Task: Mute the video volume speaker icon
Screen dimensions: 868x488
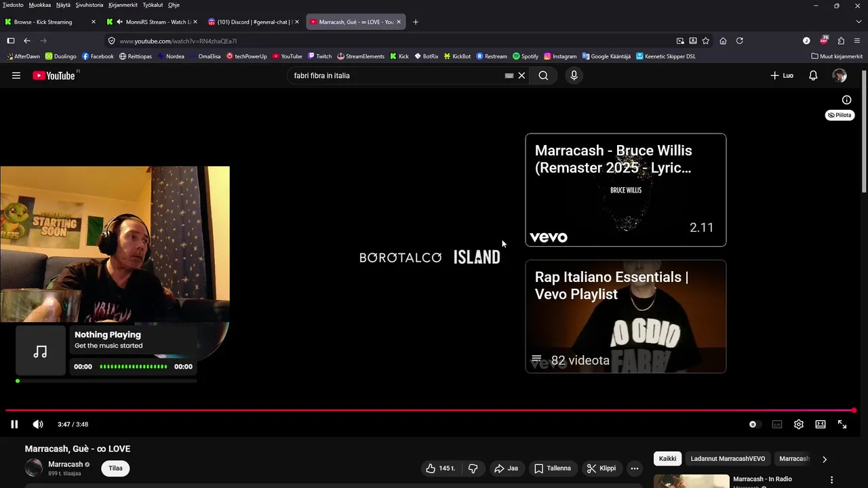Action: pos(38,424)
